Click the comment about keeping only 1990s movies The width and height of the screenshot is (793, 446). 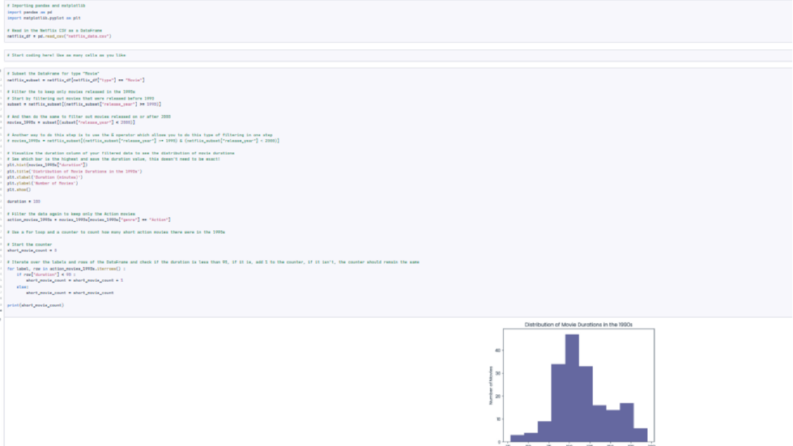click(71, 92)
